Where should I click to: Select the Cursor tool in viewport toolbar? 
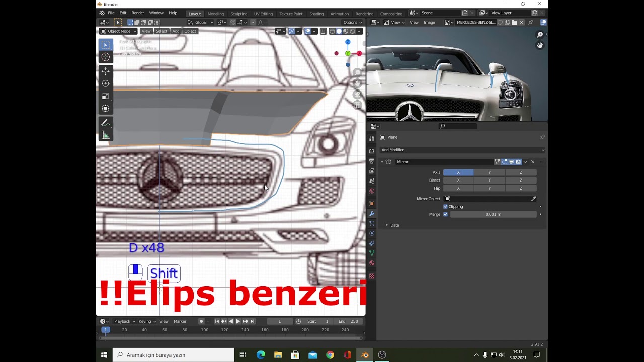pos(106,57)
